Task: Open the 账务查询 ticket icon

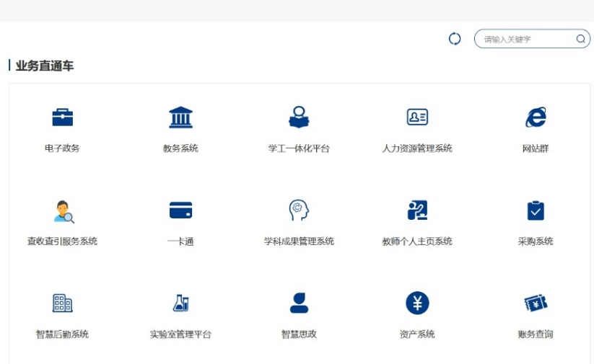Action: click(x=536, y=303)
